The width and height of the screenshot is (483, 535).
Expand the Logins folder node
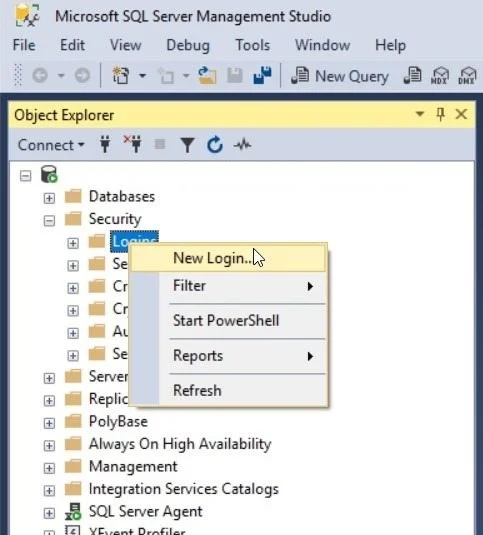(x=73, y=243)
